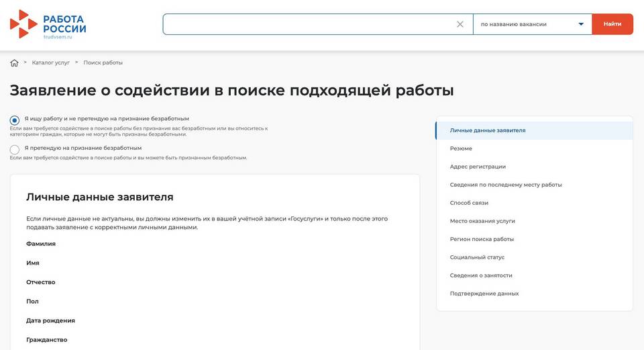This screenshot has width=644, height=350.
Task: Jump to Место оказания услуги section
Action: pyautogui.click(x=482, y=221)
